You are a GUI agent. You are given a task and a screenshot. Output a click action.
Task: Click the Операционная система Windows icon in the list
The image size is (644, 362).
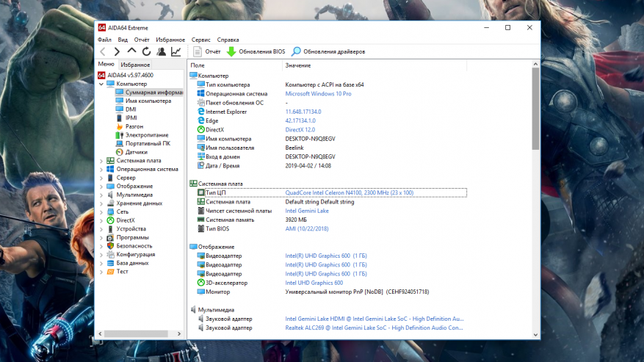coord(201,94)
